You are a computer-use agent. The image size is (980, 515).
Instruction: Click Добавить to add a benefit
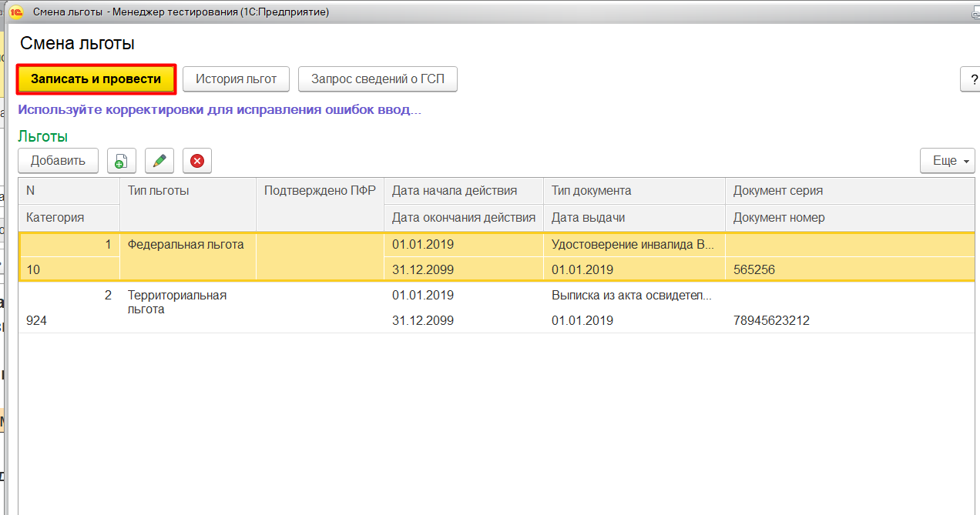58,161
